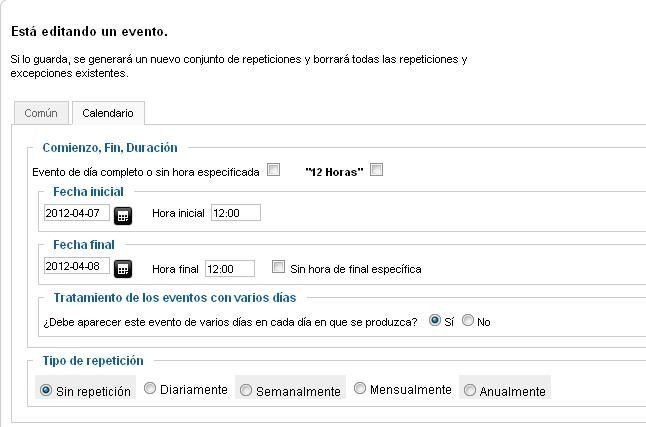Select Mensualmente repetition type

[360, 388]
